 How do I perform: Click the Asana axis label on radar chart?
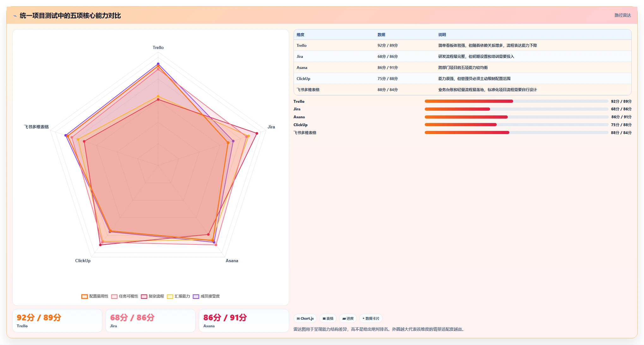[232, 261]
